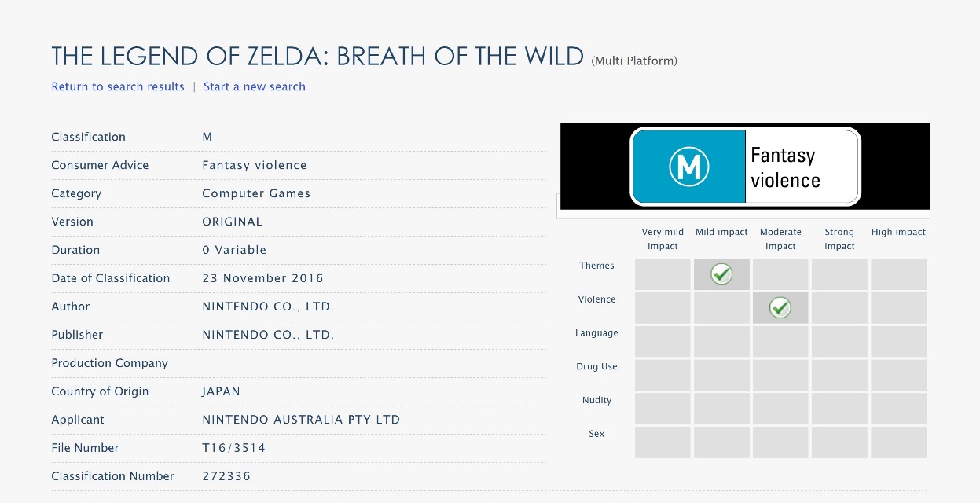Click the Fantasy violence rating label box
The image size is (980, 503).
800,167
